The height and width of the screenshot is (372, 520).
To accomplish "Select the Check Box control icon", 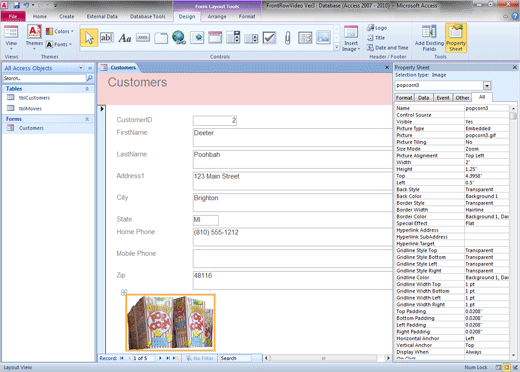I will point(269,38).
